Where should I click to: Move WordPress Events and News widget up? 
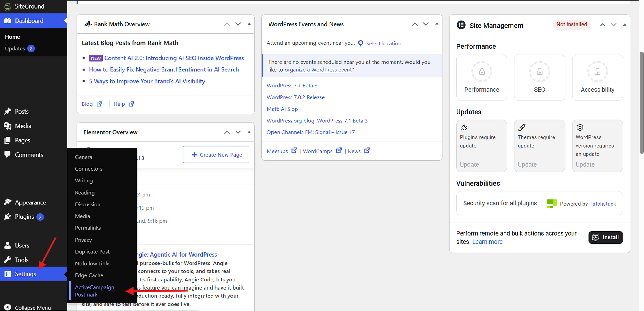click(415, 24)
